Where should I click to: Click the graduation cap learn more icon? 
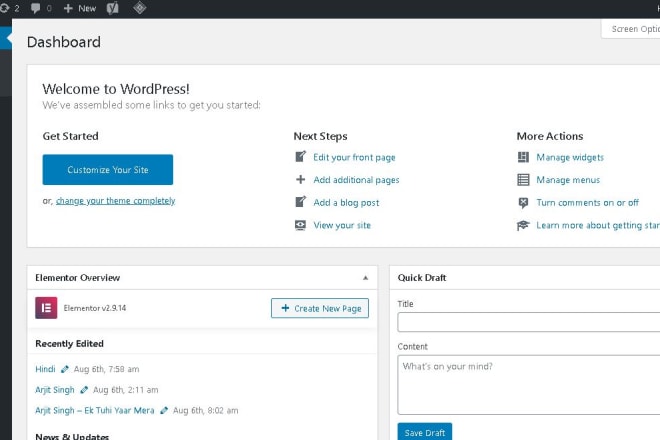click(523, 225)
